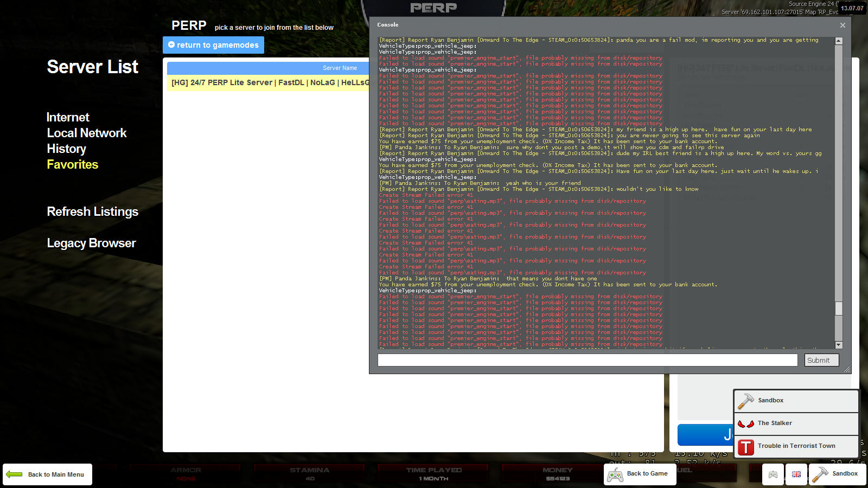Click the console command input field
This screenshot has width=868, height=488.
(x=588, y=360)
